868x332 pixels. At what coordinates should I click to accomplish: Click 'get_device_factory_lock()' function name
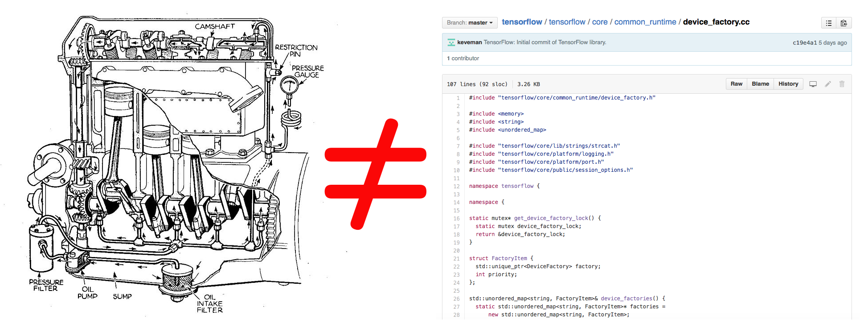554,218
